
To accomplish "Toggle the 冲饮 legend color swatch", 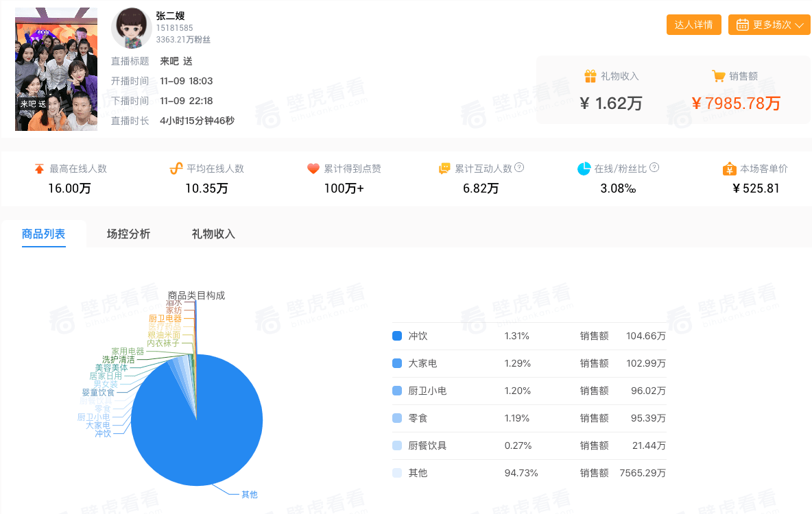I will tap(397, 336).
